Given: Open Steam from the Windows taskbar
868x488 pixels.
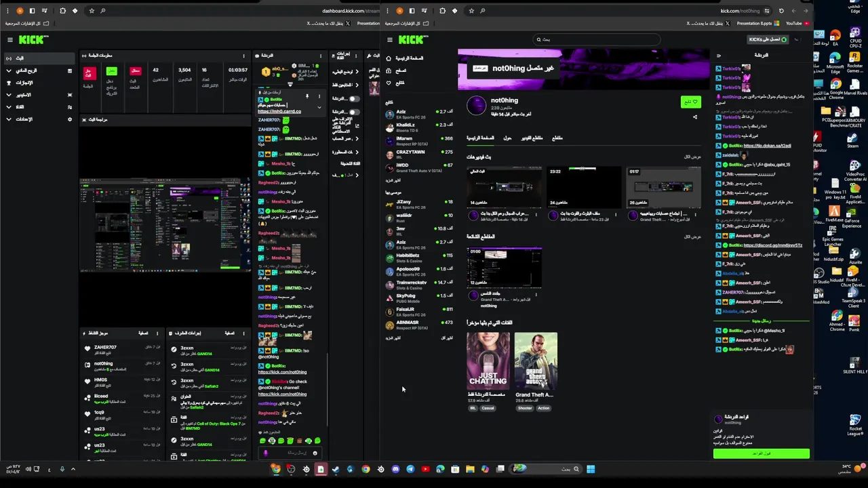Looking at the screenshot, I should click(336, 469).
